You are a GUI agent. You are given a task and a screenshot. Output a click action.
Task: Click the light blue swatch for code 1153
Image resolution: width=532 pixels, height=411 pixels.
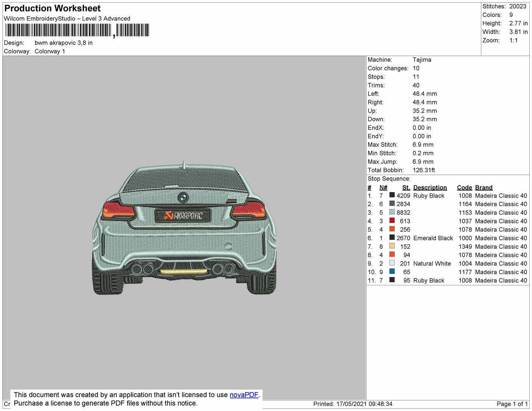point(392,212)
